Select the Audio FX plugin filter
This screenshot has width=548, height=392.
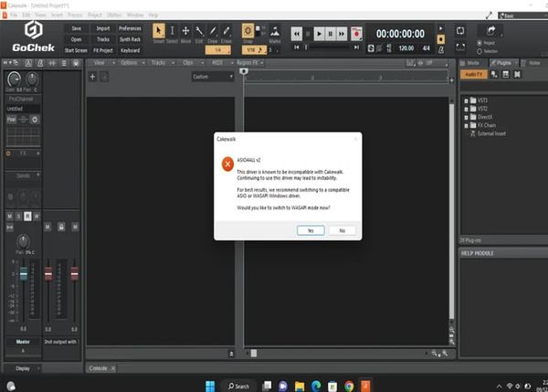pos(474,74)
